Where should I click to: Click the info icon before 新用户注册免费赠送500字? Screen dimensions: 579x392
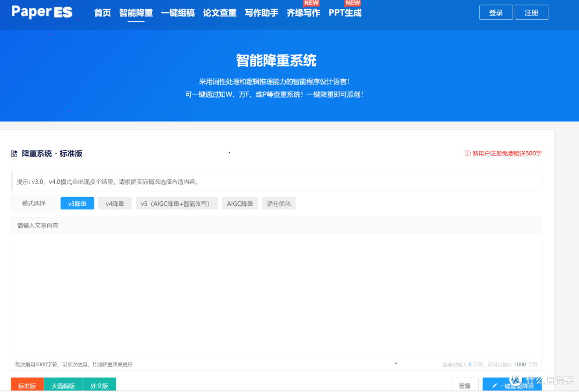(467, 153)
